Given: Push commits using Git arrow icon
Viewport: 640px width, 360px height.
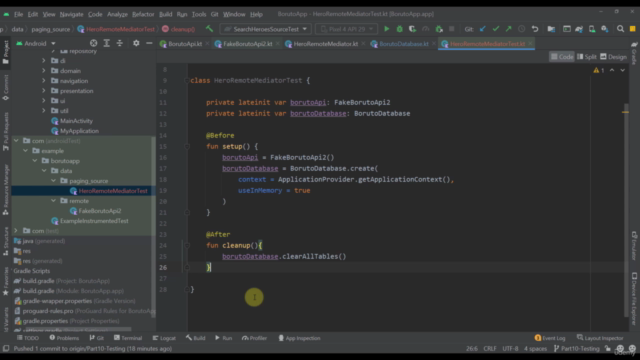Looking at the screenshot, I should point(509,29).
